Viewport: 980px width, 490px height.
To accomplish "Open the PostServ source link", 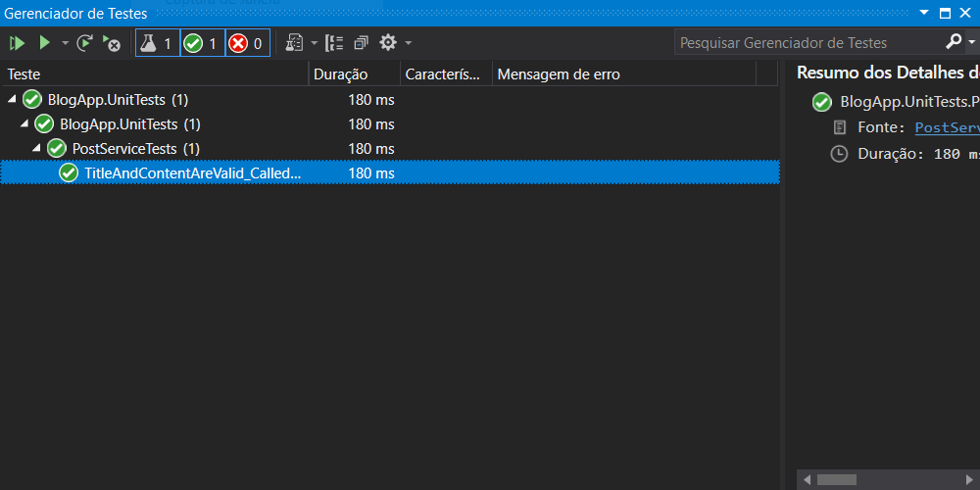I will coord(946,127).
